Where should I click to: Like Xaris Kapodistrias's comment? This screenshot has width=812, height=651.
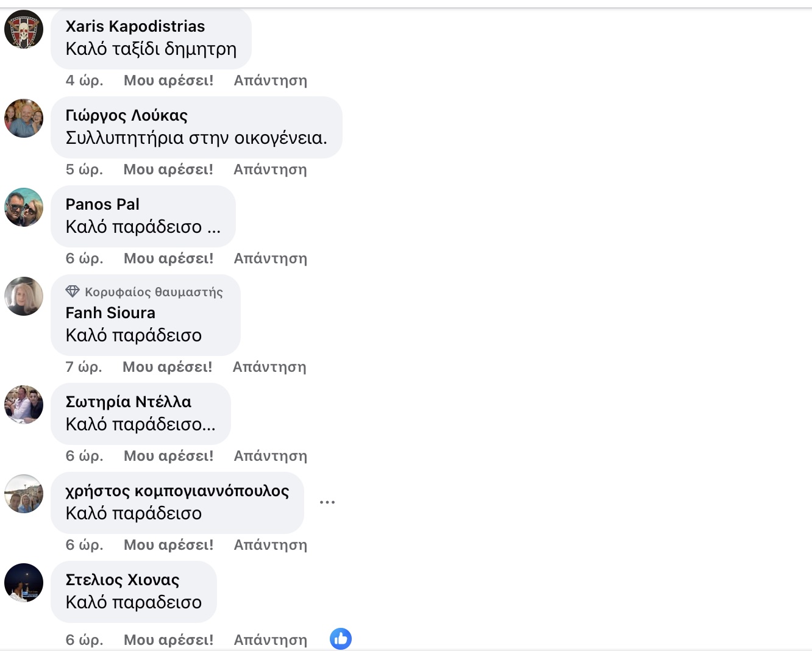(168, 80)
